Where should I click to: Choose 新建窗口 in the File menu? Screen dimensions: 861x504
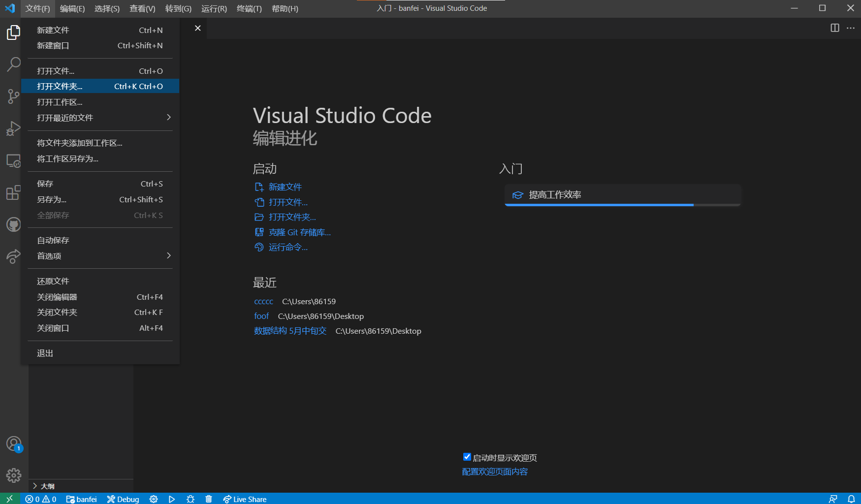click(x=100, y=45)
